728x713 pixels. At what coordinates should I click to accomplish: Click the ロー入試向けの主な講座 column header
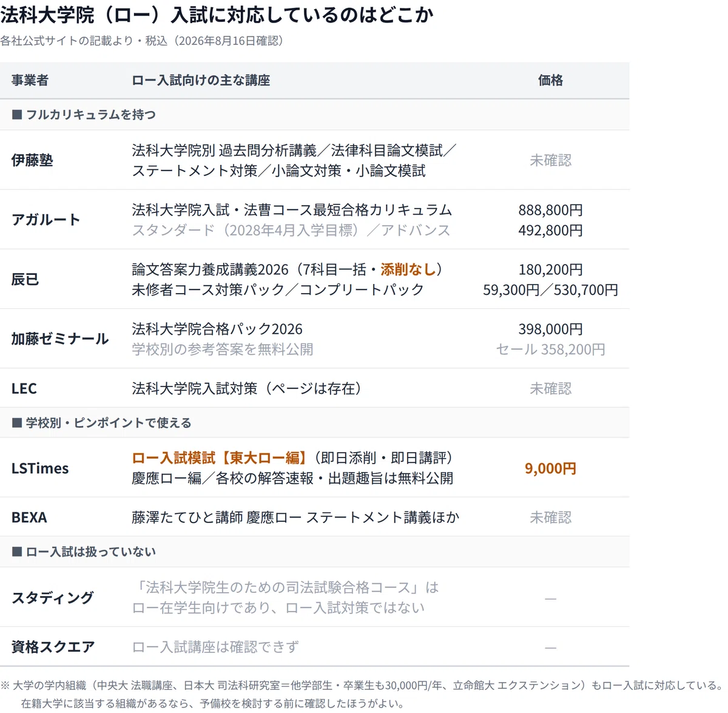click(x=201, y=80)
